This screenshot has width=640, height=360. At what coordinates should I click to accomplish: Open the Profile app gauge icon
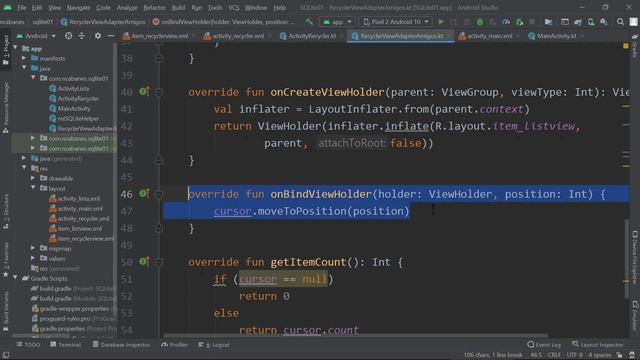506,22
